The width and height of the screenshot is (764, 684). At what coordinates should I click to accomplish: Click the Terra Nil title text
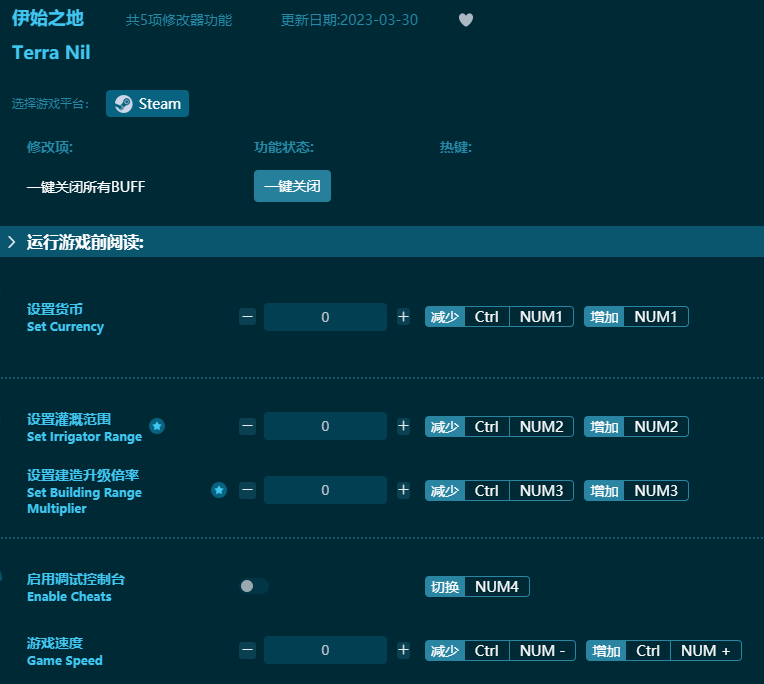(x=51, y=53)
